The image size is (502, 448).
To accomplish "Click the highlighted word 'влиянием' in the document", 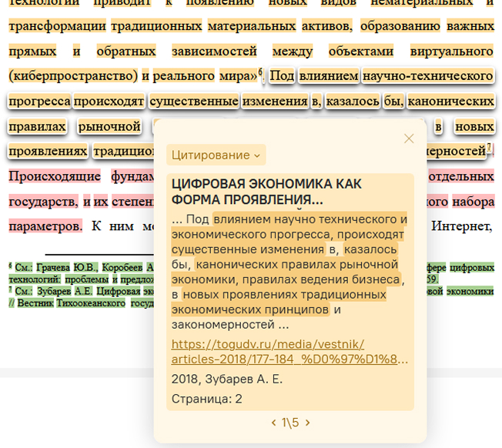I will [x=329, y=76].
